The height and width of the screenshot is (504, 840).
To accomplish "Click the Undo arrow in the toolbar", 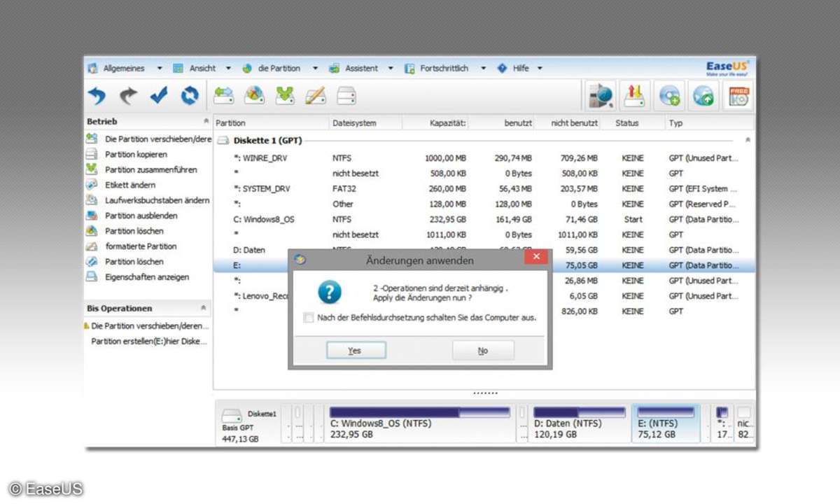I will point(97,95).
